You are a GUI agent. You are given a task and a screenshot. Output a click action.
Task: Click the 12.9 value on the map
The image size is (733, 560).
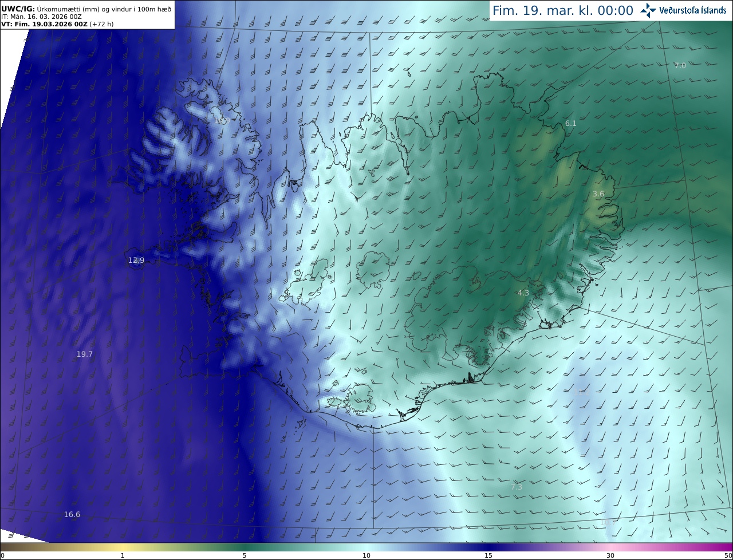click(136, 260)
